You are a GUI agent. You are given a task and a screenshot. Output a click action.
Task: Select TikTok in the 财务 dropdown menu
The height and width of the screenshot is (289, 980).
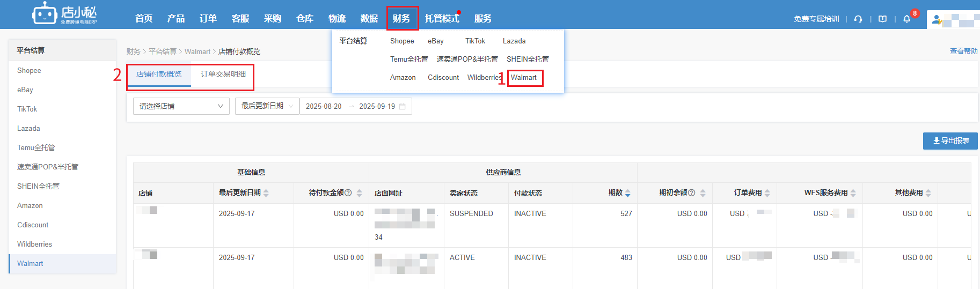(475, 41)
